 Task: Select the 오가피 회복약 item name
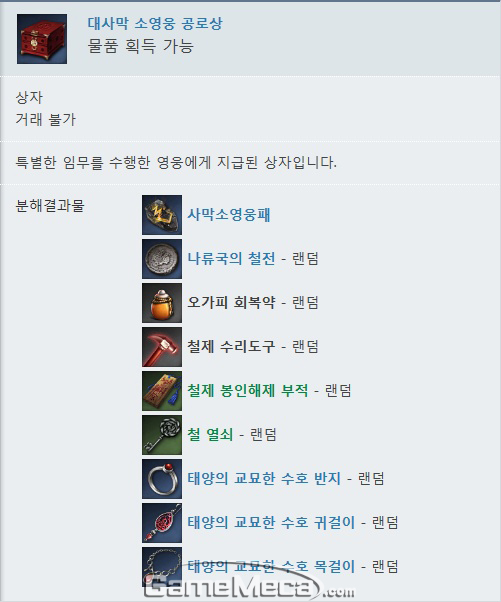point(231,303)
